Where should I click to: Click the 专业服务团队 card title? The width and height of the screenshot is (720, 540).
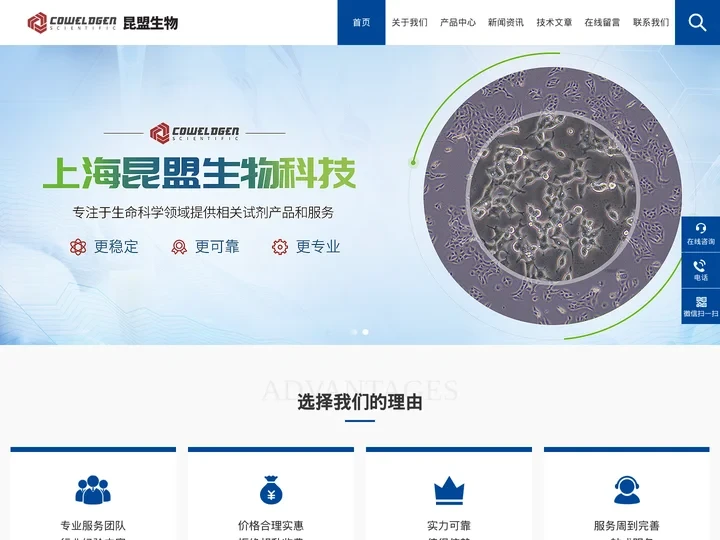pos(93,526)
